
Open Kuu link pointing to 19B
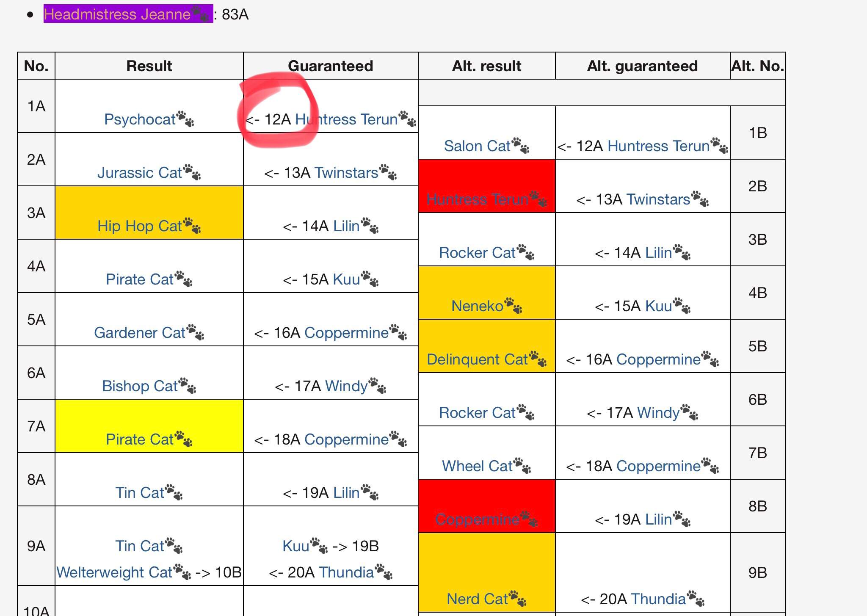pyautogui.click(x=296, y=546)
